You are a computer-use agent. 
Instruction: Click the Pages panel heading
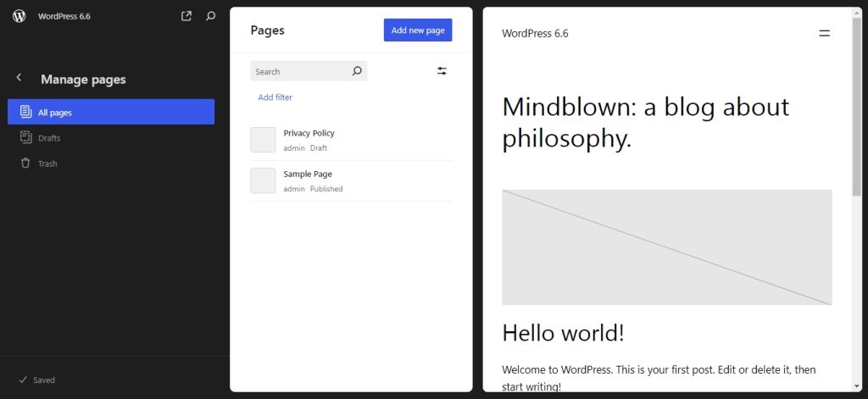(267, 30)
